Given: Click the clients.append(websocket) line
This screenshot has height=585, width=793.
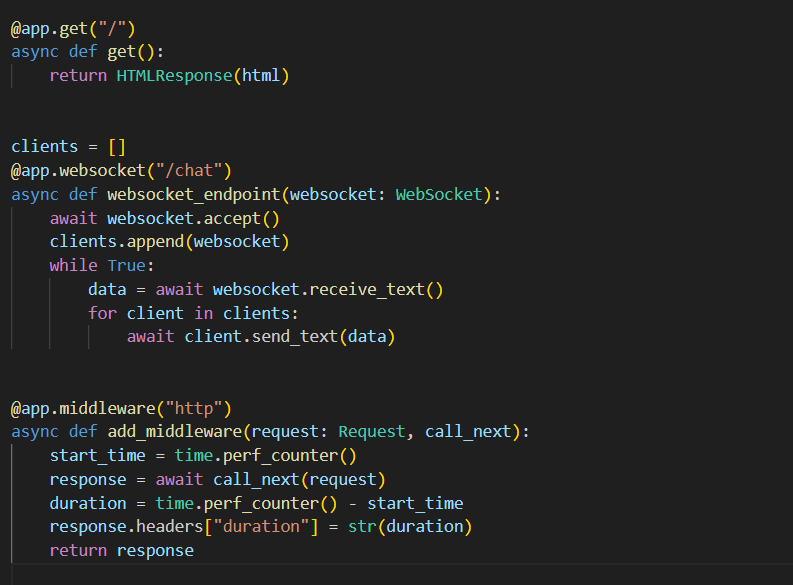Looking at the screenshot, I should pos(169,242).
